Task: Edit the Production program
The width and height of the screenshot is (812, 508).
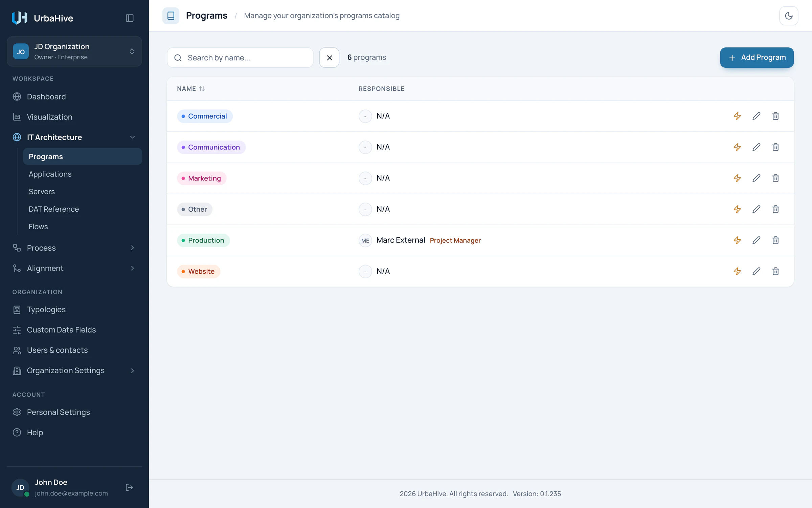Action: [757, 240]
